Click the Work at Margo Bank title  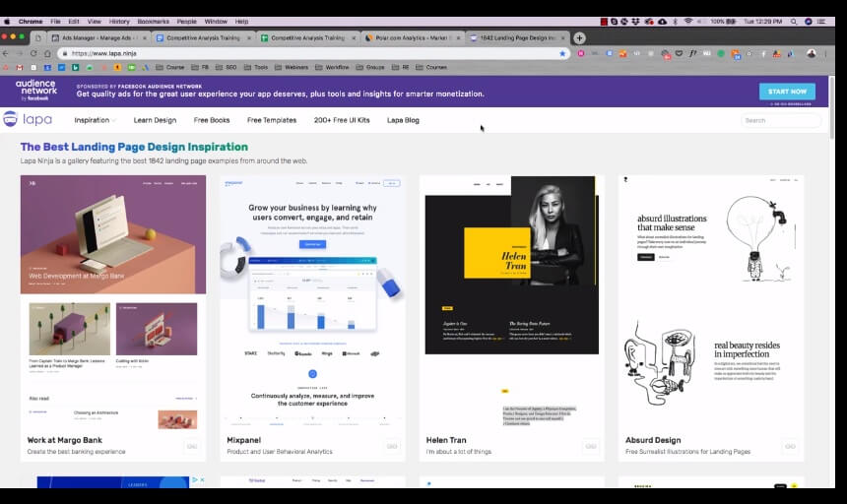[x=65, y=440]
